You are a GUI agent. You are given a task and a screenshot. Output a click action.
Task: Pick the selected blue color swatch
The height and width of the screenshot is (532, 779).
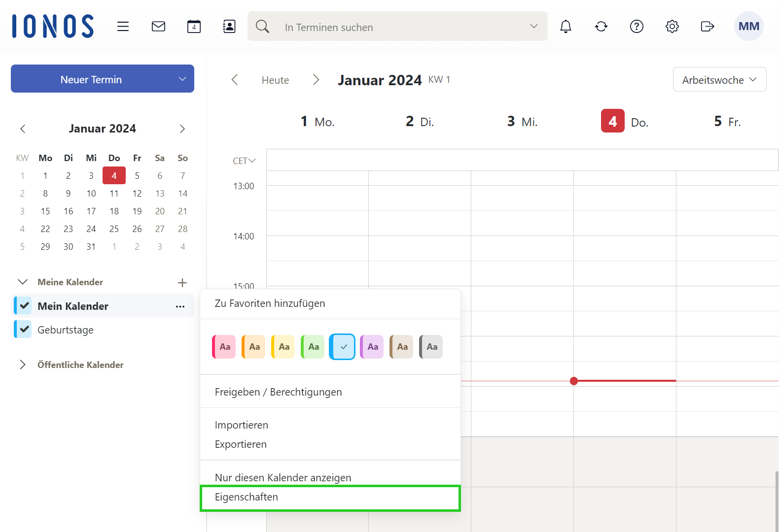pyautogui.click(x=342, y=347)
